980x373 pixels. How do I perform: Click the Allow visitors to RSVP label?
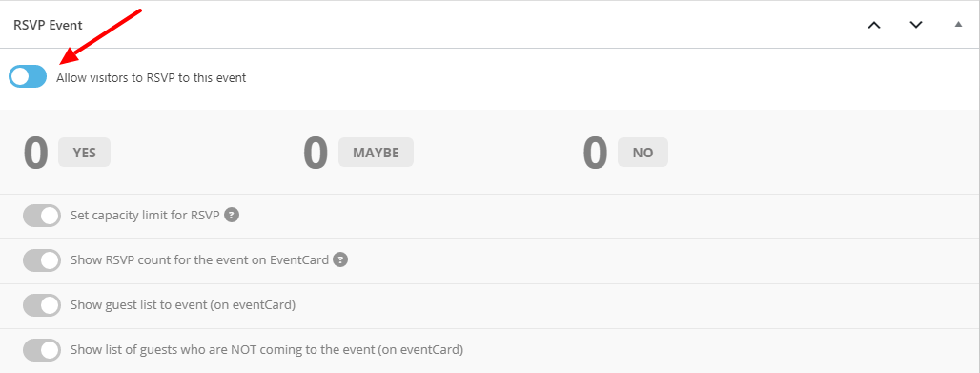point(152,78)
